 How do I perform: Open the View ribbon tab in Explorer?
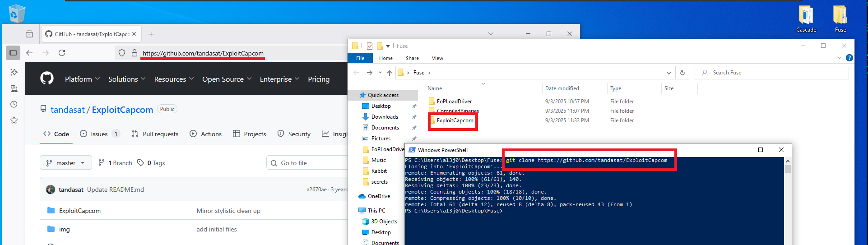pos(437,58)
